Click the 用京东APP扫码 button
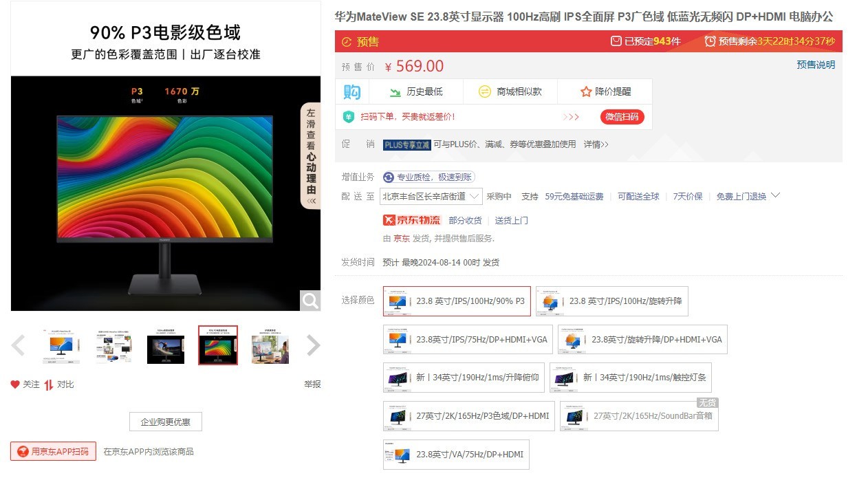This screenshot has width=868, height=478. pyautogui.click(x=53, y=451)
